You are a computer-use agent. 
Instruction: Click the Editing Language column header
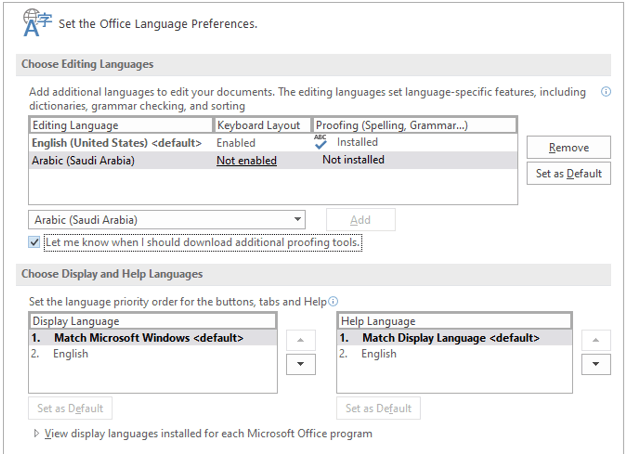tap(121, 125)
